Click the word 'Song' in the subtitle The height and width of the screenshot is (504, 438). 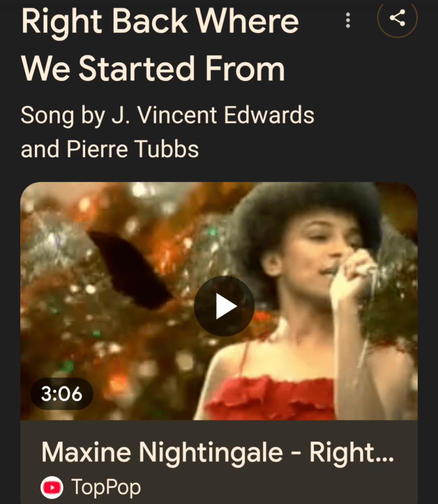click(x=47, y=116)
